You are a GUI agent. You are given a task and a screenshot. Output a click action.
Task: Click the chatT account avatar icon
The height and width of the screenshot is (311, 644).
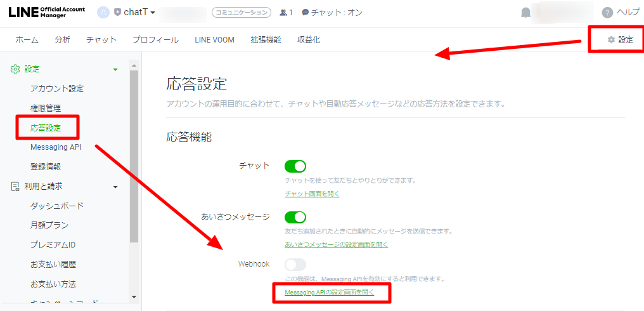pyautogui.click(x=103, y=12)
